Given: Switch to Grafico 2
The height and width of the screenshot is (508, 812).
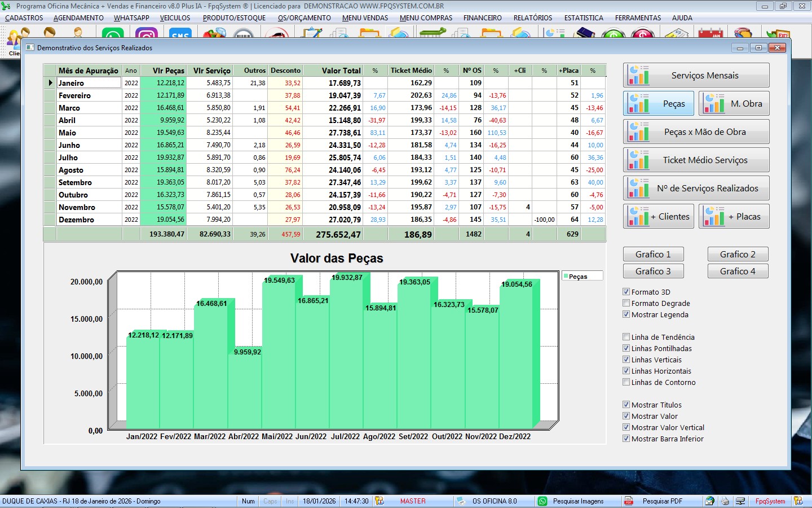Looking at the screenshot, I should [x=738, y=255].
